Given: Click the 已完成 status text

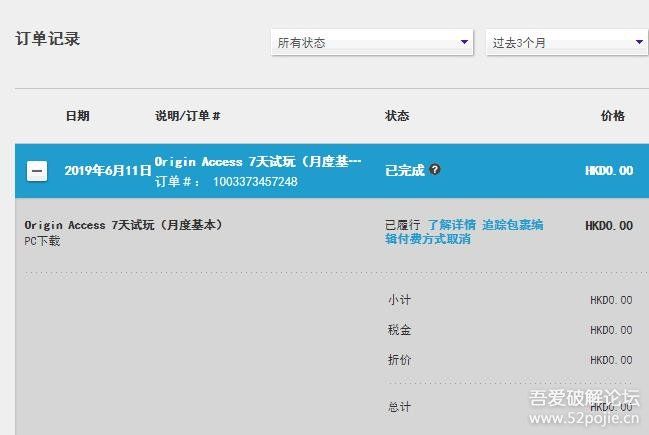Looking at the screenshot, I should [405, 170].
